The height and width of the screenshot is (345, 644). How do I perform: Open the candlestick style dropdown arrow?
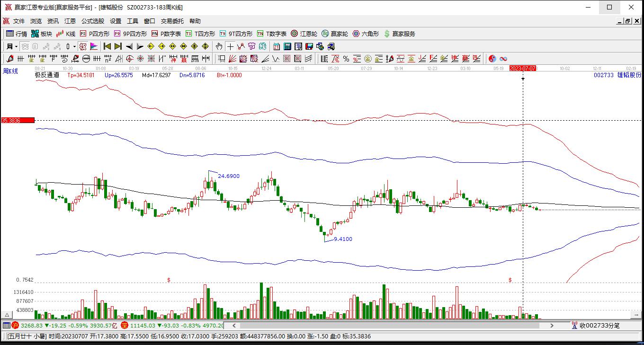[x=75, y=46]
